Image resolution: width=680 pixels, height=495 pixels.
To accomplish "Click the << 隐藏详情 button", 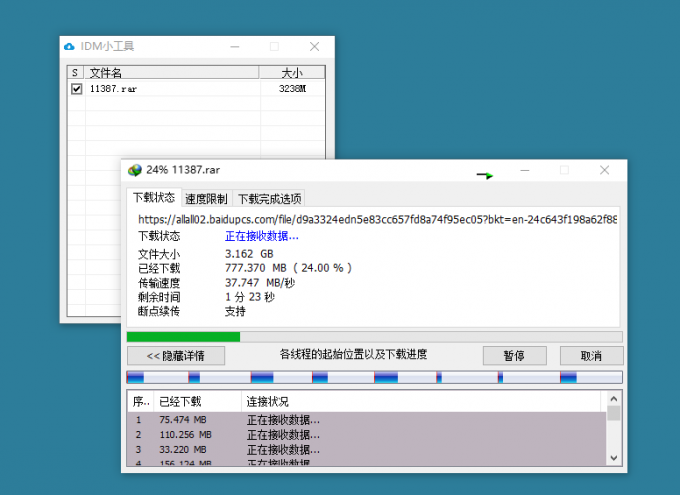I will 176,356.
